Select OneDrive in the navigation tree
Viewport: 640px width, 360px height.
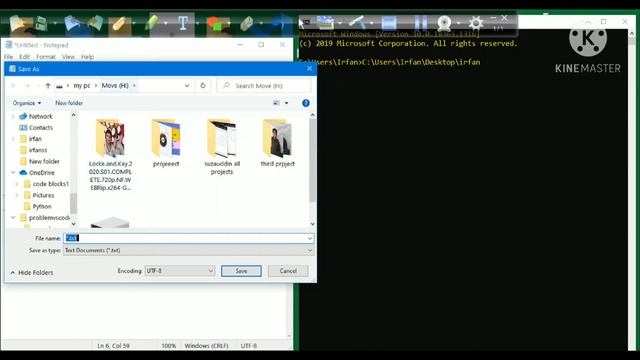(x=42, y=173)
